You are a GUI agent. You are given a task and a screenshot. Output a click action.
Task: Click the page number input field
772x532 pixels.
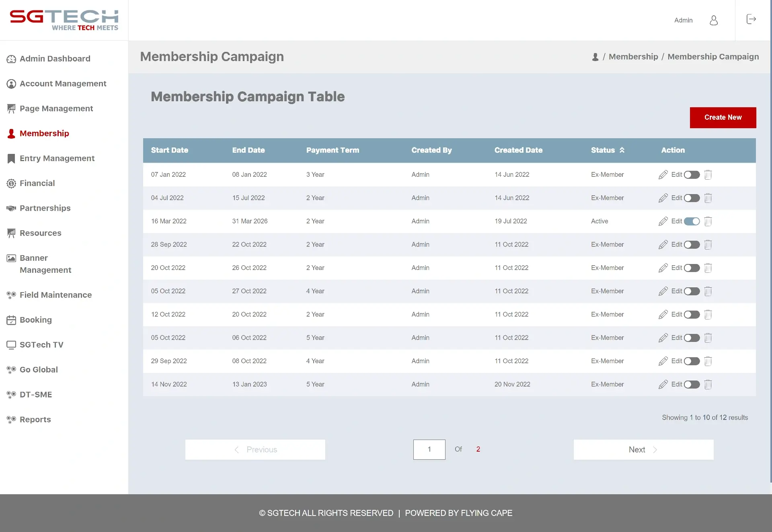(429, 449)
